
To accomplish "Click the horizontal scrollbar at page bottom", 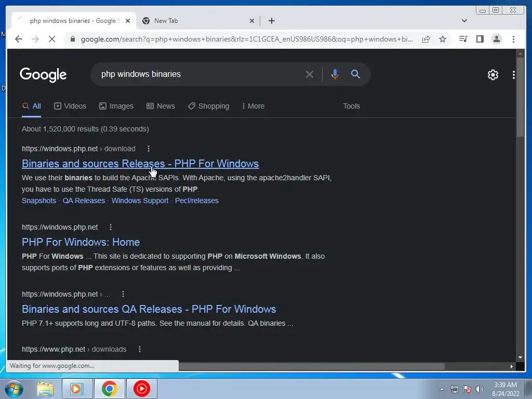I will tap(312, 366).
